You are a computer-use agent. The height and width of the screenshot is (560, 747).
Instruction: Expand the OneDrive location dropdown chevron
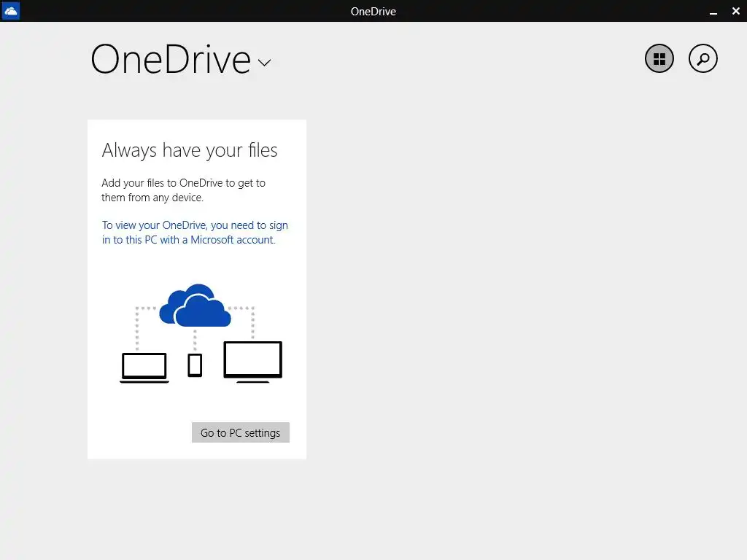coord(264,63)
